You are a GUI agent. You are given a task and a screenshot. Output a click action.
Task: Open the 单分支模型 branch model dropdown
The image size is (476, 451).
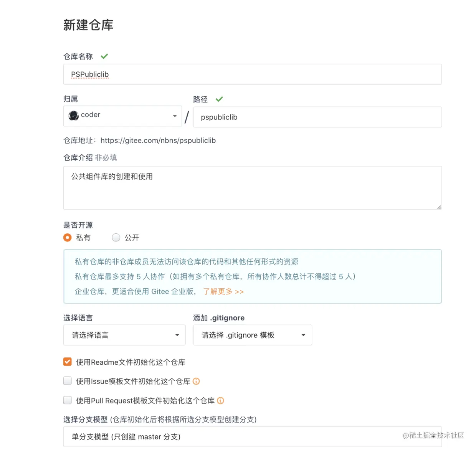252,436
